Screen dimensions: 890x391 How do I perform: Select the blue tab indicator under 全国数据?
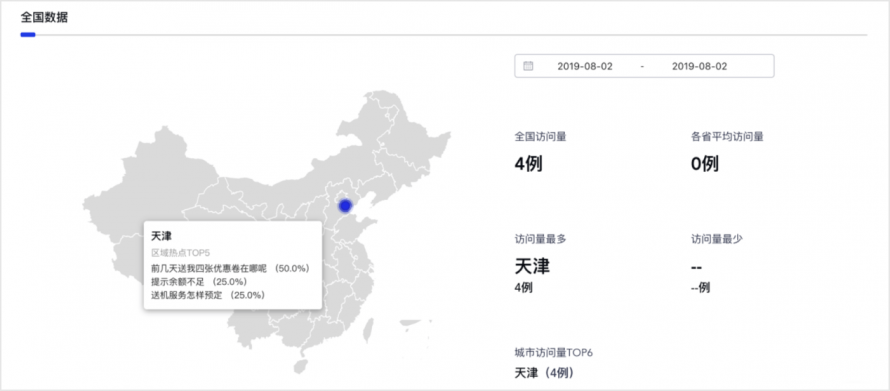tap(28, 35)
